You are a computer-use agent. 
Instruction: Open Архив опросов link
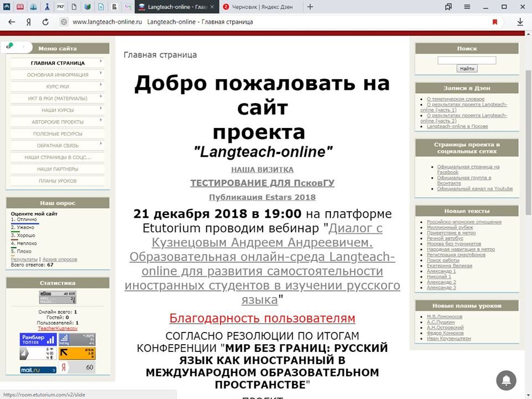[60, 259]
